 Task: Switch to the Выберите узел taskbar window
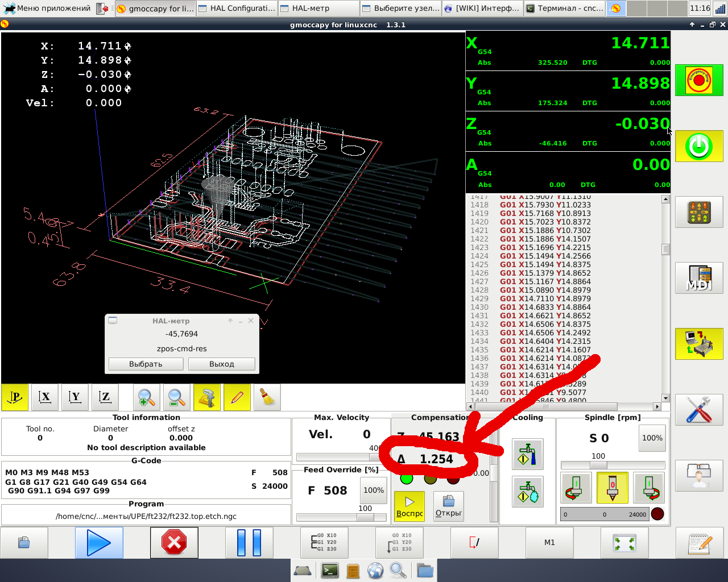click(401, 9)
